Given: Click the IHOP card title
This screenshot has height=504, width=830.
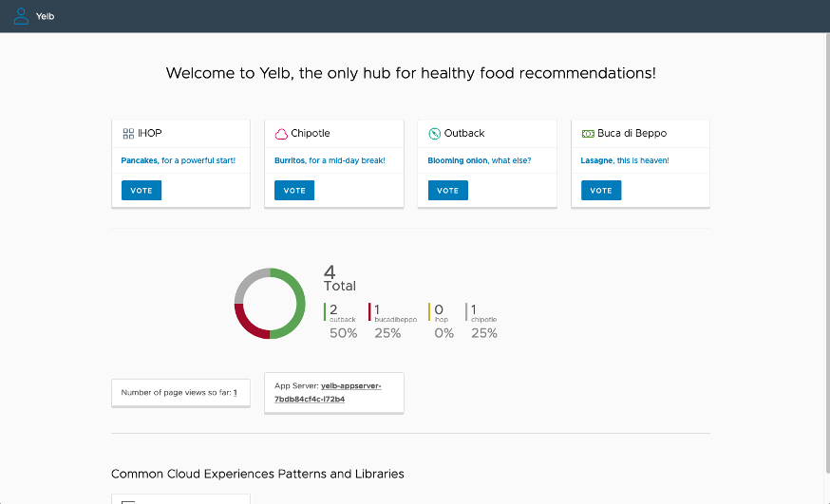Looking at the screenshot, I should tap(150, 133).
